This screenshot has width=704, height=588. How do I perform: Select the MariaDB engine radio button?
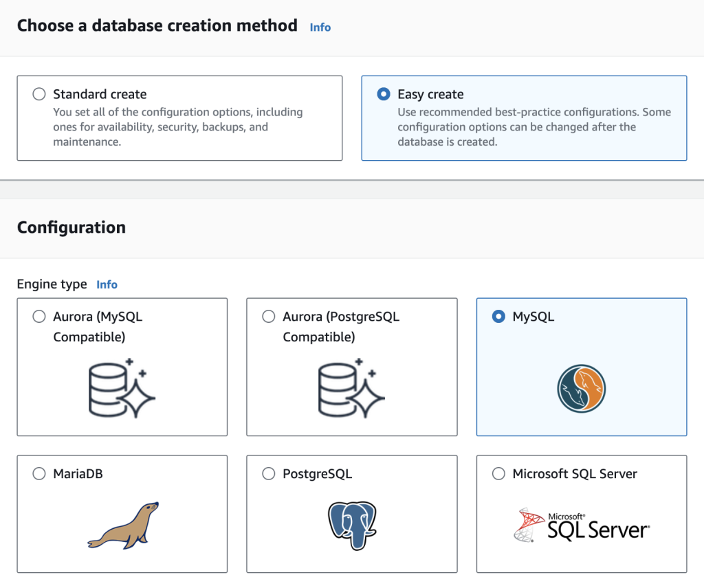(x=39, y=473)
